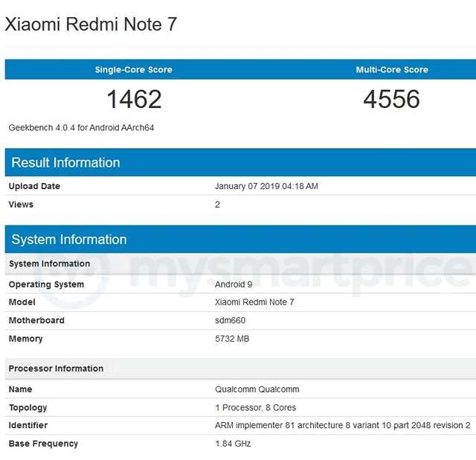Select the Motherboard label

(x=36, y=320)
